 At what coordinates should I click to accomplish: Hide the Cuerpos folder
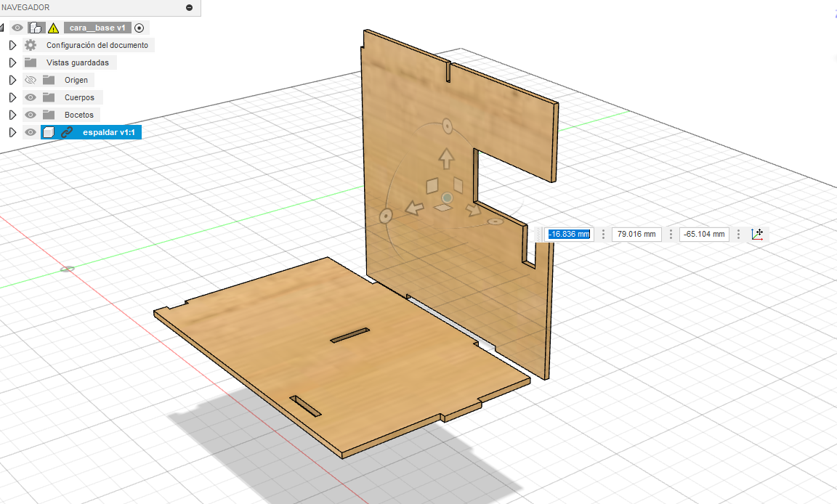31,97
